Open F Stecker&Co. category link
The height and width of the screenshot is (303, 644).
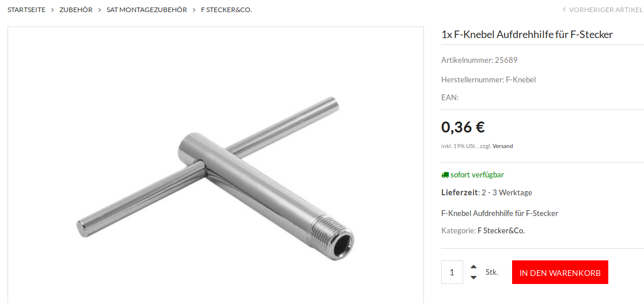coord(501,231)
